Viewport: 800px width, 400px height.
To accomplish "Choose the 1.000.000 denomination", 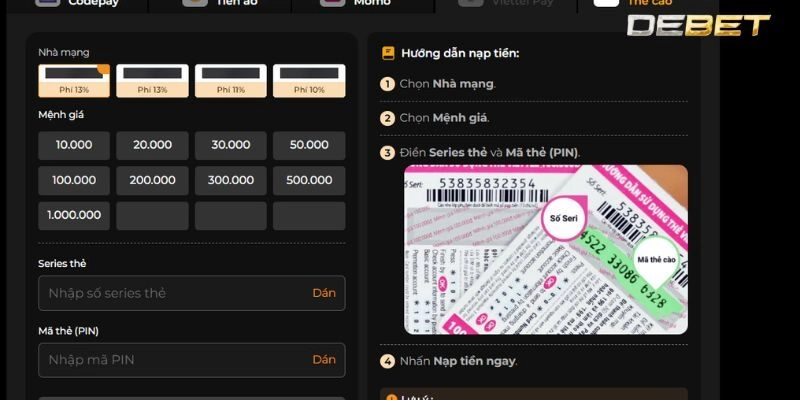I will (x=74, y=216).
